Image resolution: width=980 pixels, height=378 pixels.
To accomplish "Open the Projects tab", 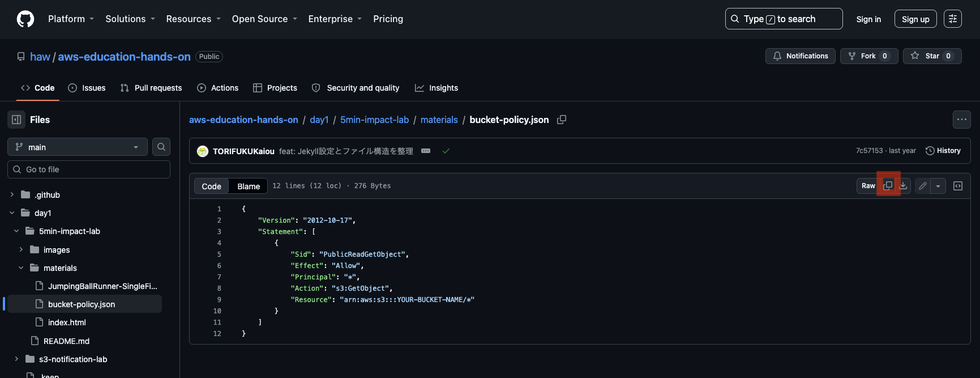I will coord(275,88).
